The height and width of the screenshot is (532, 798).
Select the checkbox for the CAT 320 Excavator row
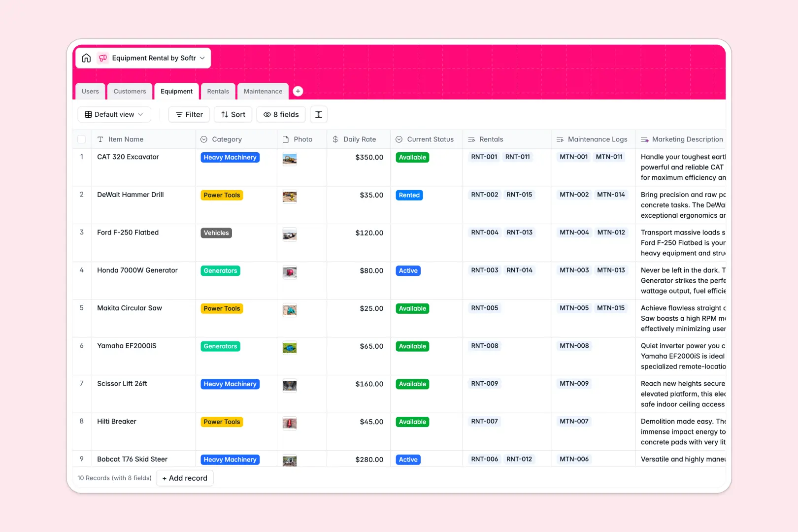point(82,157)
